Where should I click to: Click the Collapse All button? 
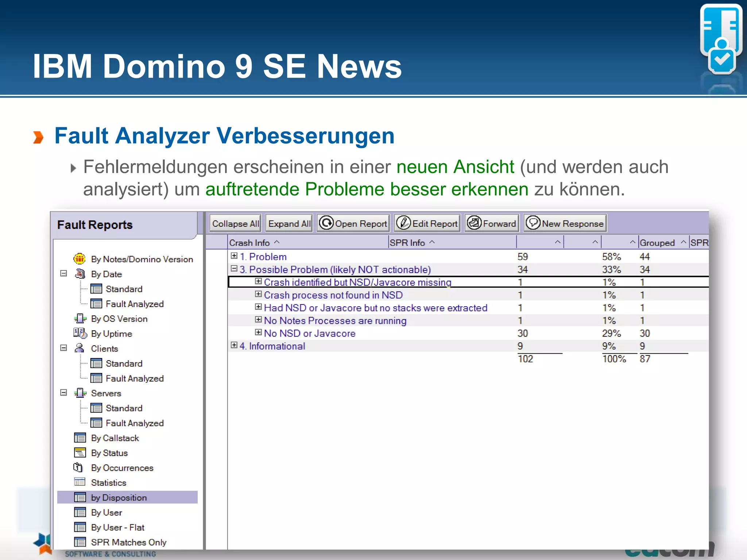tap(236, 223)
